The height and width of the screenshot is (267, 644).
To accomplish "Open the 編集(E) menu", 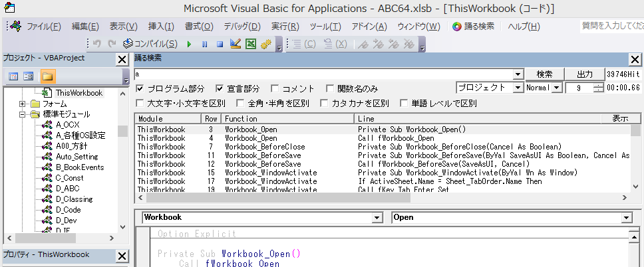I will tap(85, 27).
